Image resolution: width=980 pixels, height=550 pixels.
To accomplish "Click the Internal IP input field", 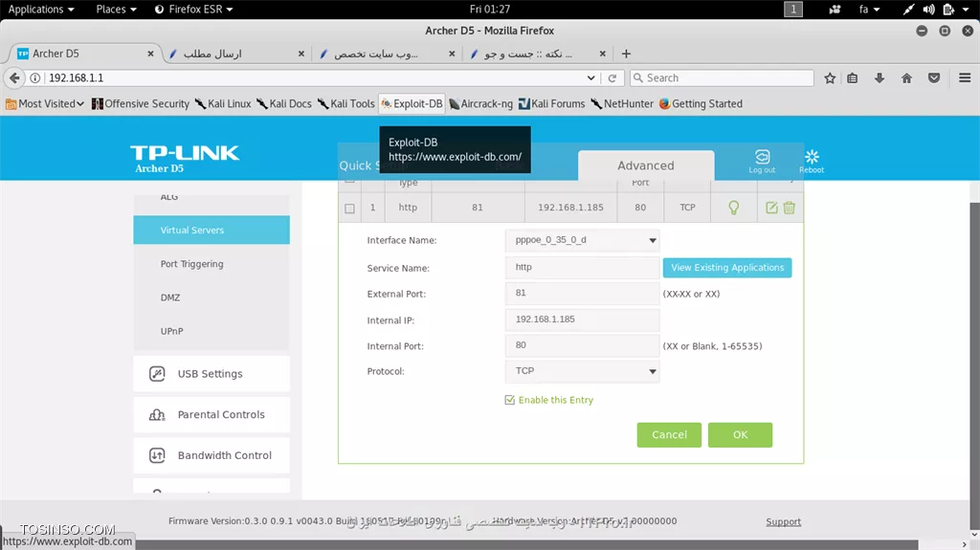I will point(582,319).
